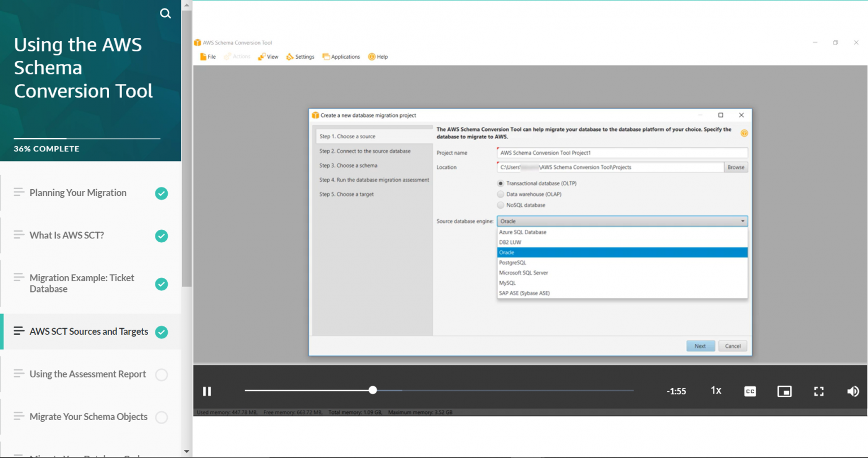This screenshot has width=868, height=458.
Task: Choose the NoSQL database radio option
Action: click(501, 205)
